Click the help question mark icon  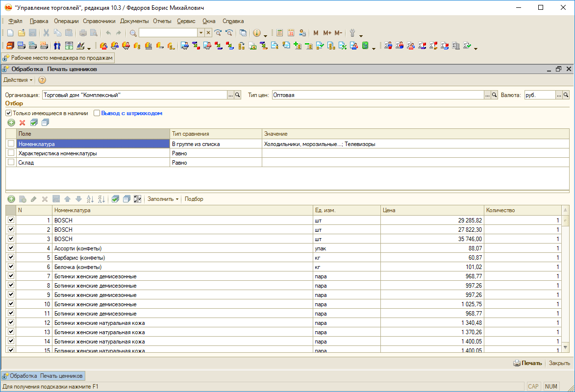click(x=42, y=80)
